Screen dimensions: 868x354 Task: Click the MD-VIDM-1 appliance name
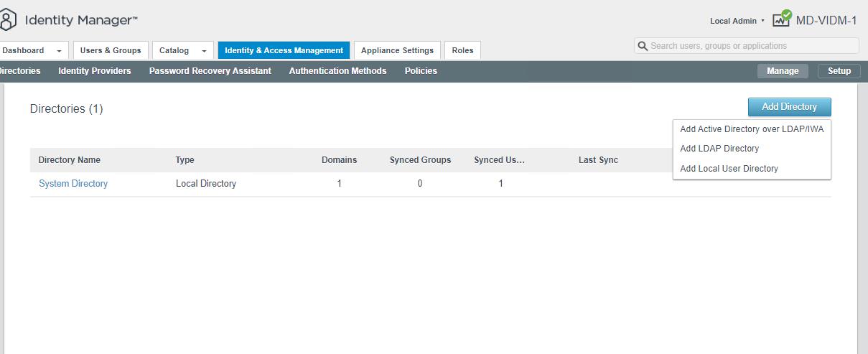(x=826, y=20)
